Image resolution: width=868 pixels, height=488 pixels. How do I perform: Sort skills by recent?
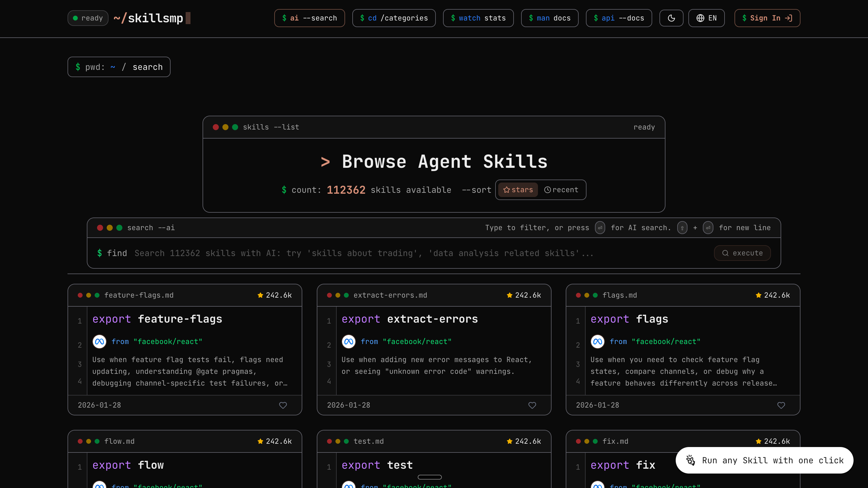(x=561, y=190)
